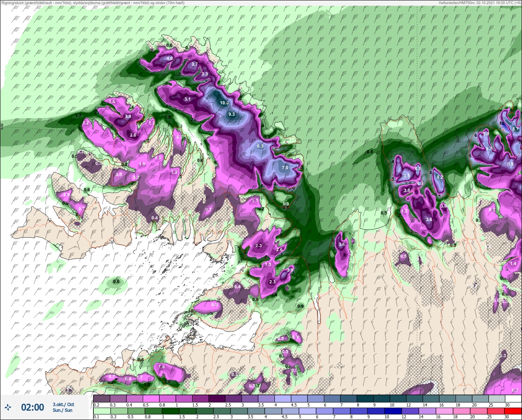Click the 7.0 precipitation value on the map
The width and height of the screenshot is (522, 420).
point(285,168)
